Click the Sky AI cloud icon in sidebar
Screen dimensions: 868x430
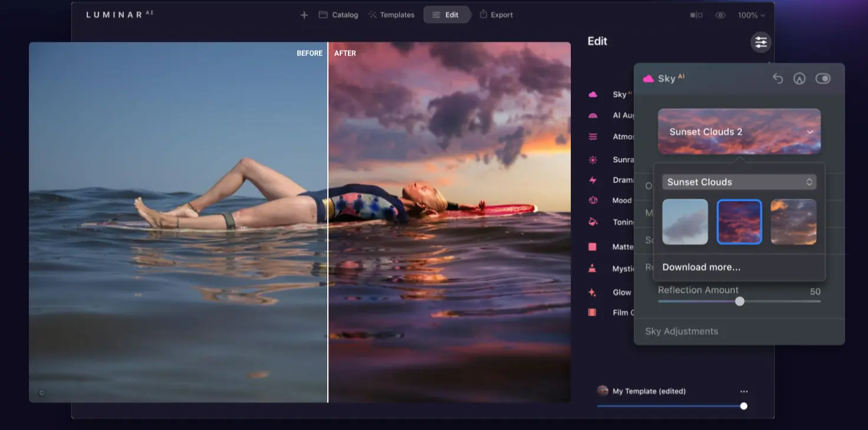(593, 94)
